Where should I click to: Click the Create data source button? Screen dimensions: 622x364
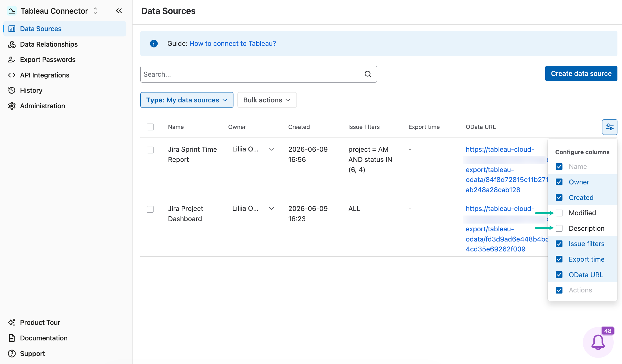[x=581, y=73]
